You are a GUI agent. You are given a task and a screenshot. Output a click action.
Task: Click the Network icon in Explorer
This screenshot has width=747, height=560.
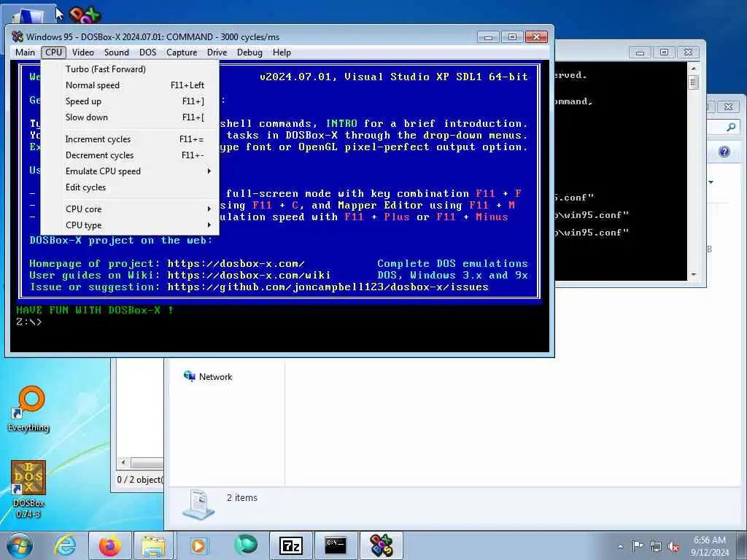[x=190, y=376]
